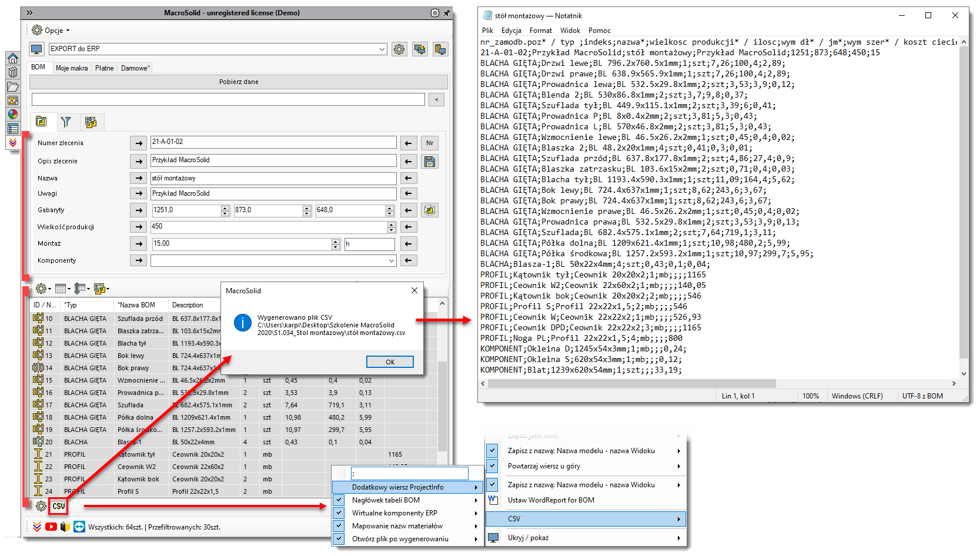Click OK in the MacroSolid dialog

point(390,362)
